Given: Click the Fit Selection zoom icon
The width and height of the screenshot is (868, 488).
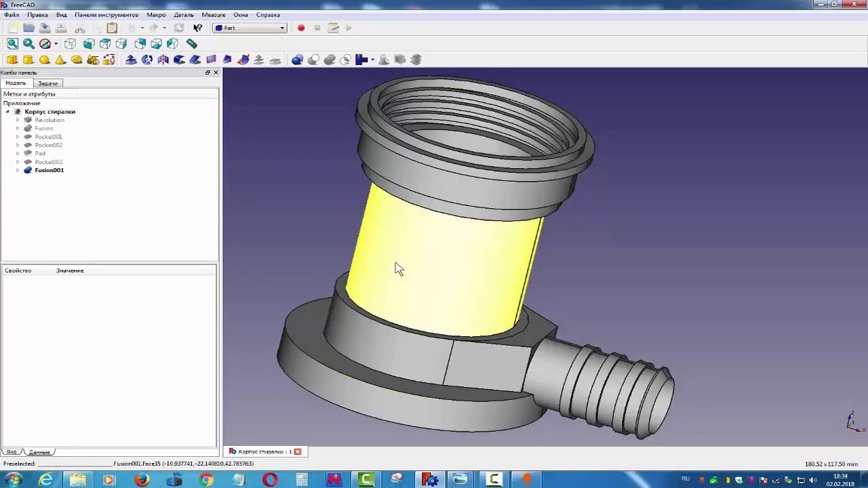Looking at the screenshot, I should [x=28, y=43].
